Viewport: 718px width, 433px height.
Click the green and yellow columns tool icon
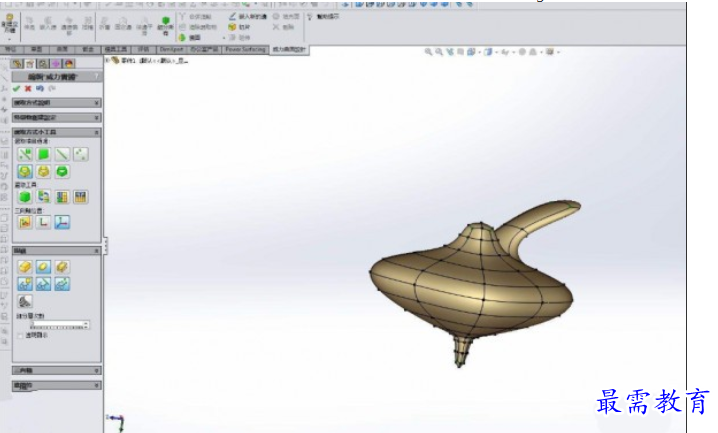[x=62, y=197]
